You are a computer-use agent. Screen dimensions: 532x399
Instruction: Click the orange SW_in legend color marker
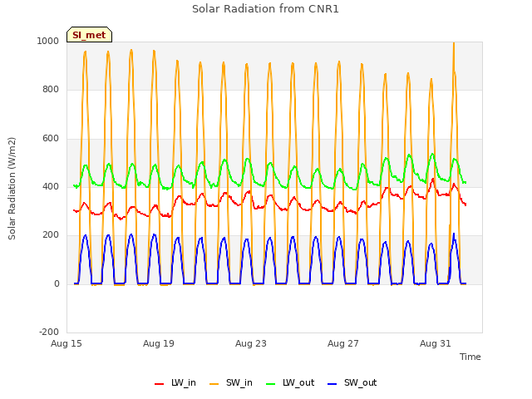(214, 384)
